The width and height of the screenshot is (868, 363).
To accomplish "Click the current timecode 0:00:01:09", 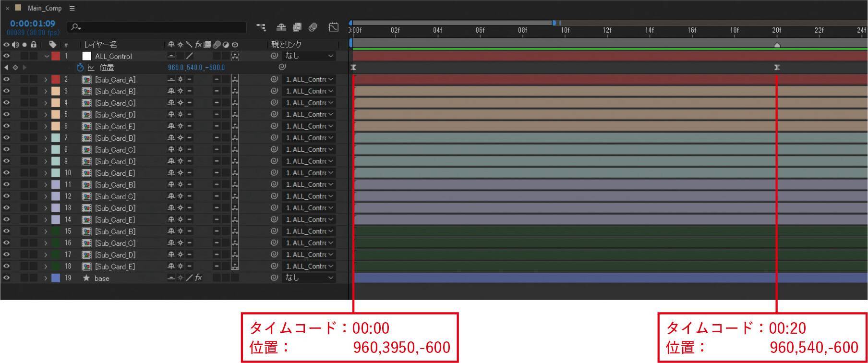I will tap(33, 24).
